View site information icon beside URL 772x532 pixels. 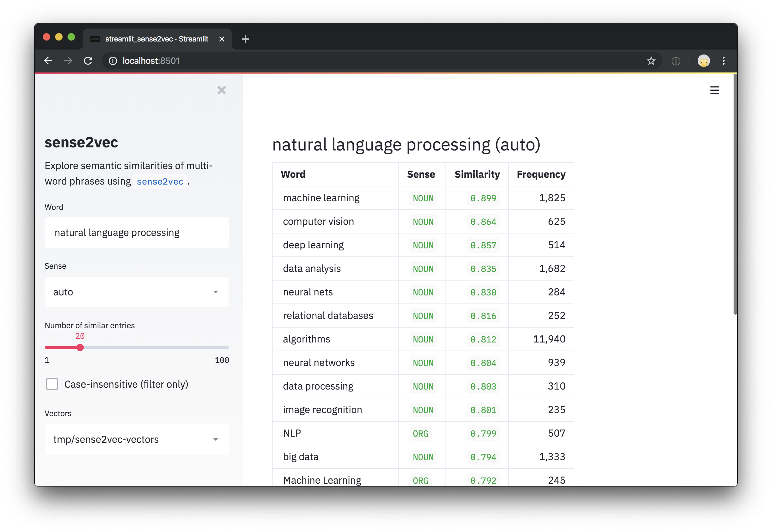coord(113,61)
